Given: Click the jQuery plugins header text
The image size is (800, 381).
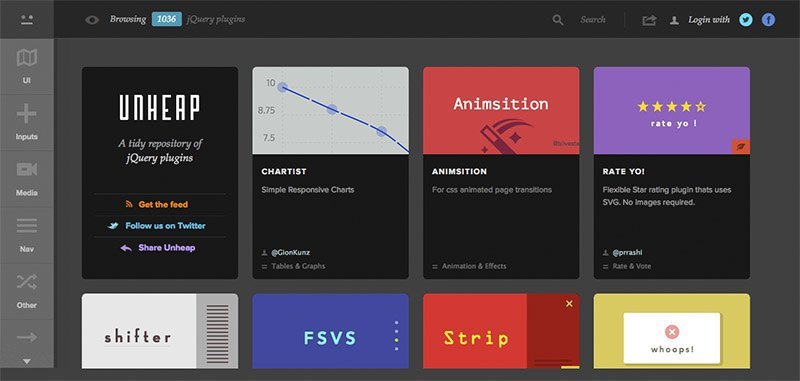Looking at the screenshot, I should click(x=216, y=19).
